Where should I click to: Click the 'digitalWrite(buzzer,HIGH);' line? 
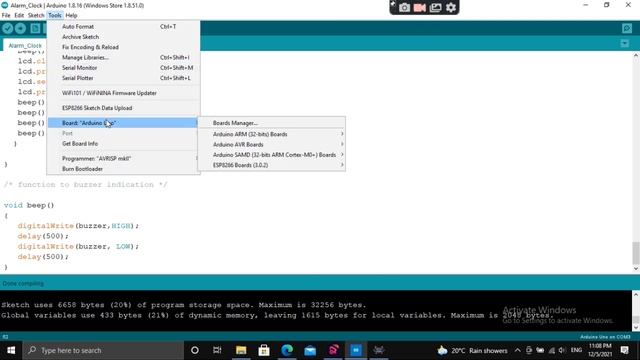click(78, 226)
